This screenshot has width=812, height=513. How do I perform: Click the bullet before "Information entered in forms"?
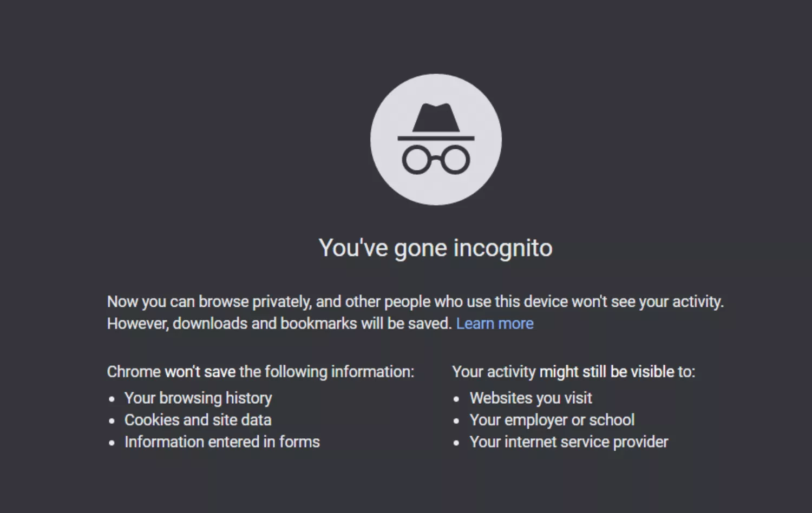112,443
